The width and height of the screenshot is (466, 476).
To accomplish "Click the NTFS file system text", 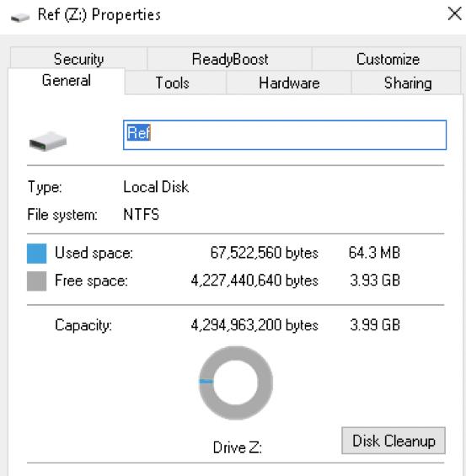I will point(142,214).
